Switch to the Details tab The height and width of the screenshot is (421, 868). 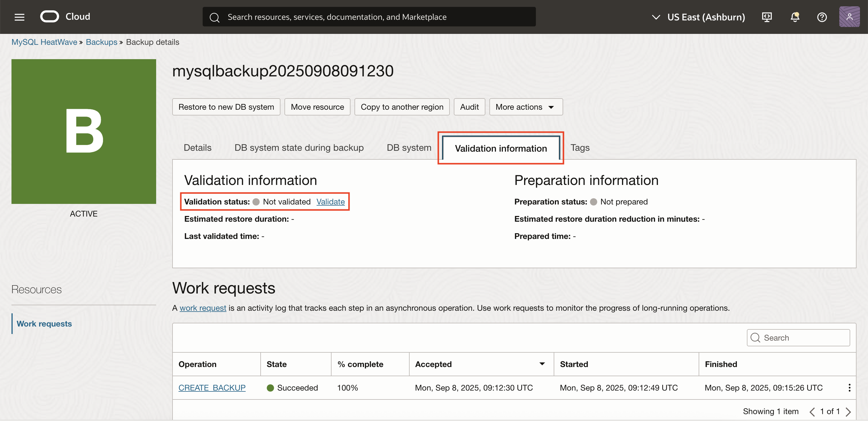[197, 148]
